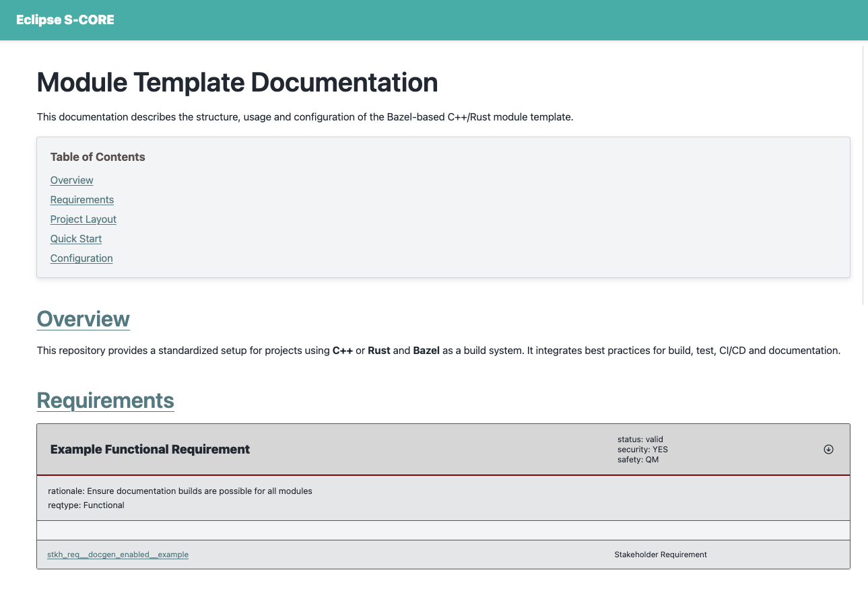Image resolution: width=868 pixels, height=601 pixels.
Task: Click the 'safety: QM' metadata text
Action: (638, 460)
